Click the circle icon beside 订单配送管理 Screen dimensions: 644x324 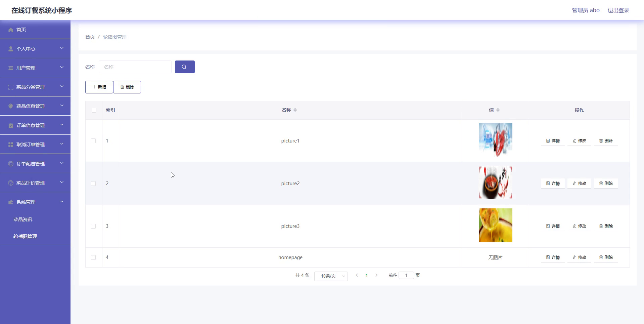coord(11,164)
